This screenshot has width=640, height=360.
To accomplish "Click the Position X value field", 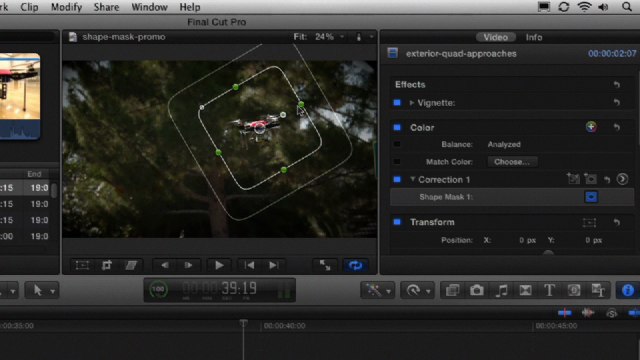I will pyautogui.click(x=527, y=240).
